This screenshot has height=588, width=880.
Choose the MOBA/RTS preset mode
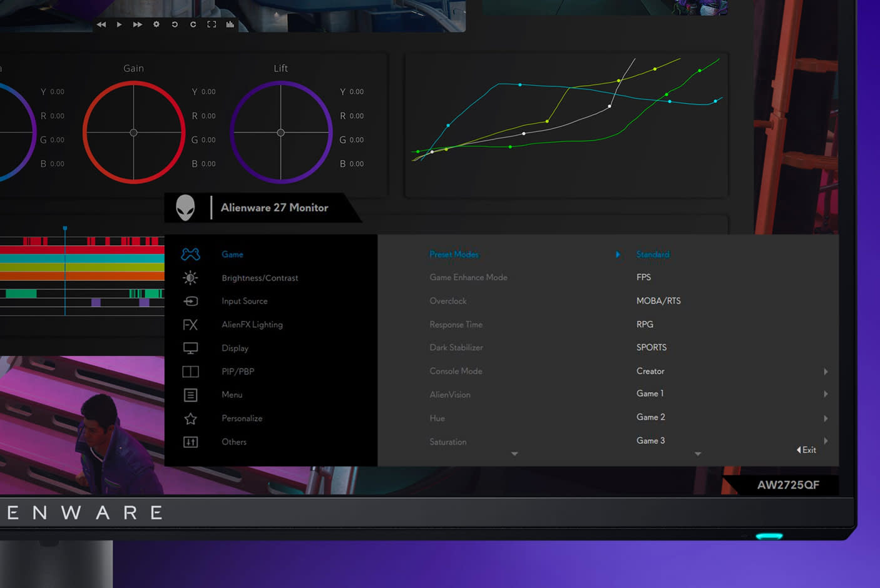coord(658,301)
